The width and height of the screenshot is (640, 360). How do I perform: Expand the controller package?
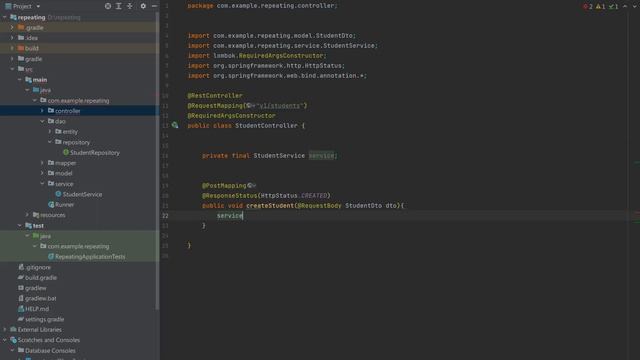pyautogui.click(x=42, y=111)
